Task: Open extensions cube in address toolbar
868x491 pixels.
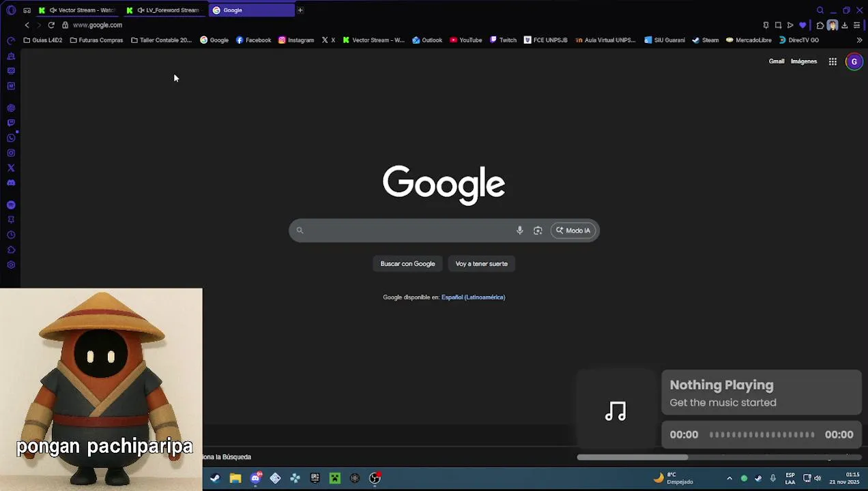Action: [x=820, y=25]
